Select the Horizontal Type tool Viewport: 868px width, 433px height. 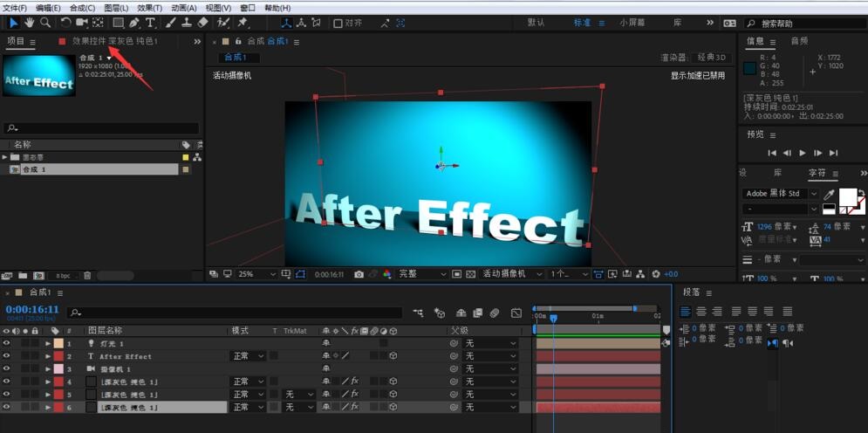(x=151, y=23)
